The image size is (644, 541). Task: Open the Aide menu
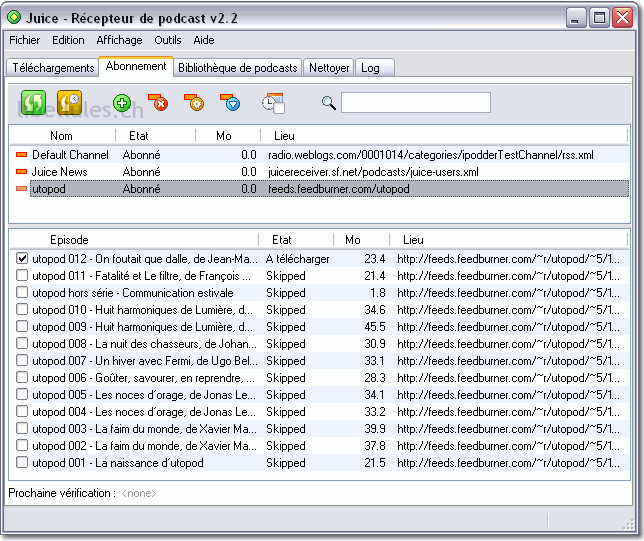(x=204, y=40)
